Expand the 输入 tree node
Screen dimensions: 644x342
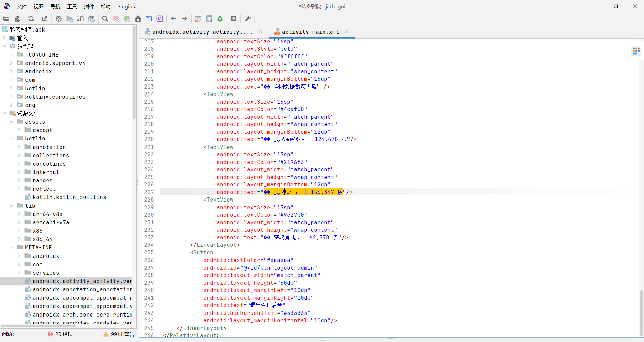coord(4,38)
